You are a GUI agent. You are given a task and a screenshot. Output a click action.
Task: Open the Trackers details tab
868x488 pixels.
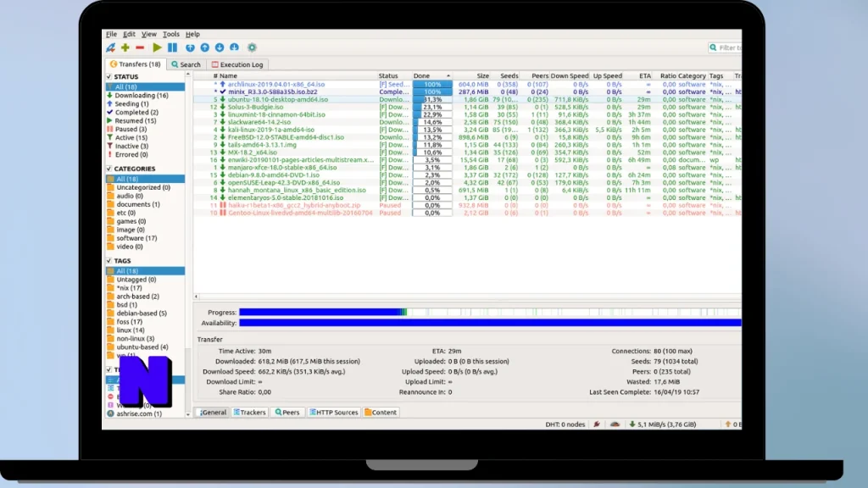point(250,413)
